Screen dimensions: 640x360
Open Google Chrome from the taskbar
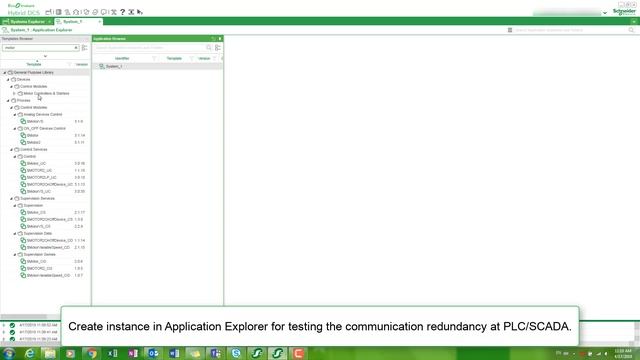coord(92,353)
